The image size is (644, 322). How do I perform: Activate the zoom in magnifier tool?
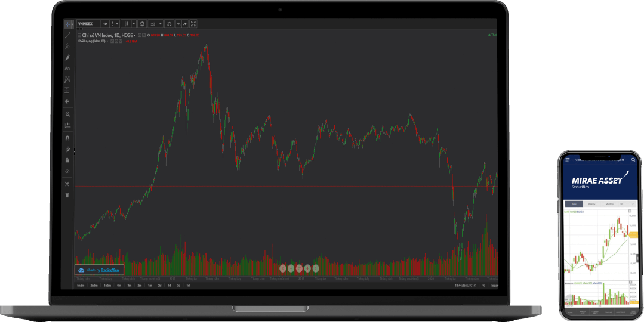pos(67,114)
